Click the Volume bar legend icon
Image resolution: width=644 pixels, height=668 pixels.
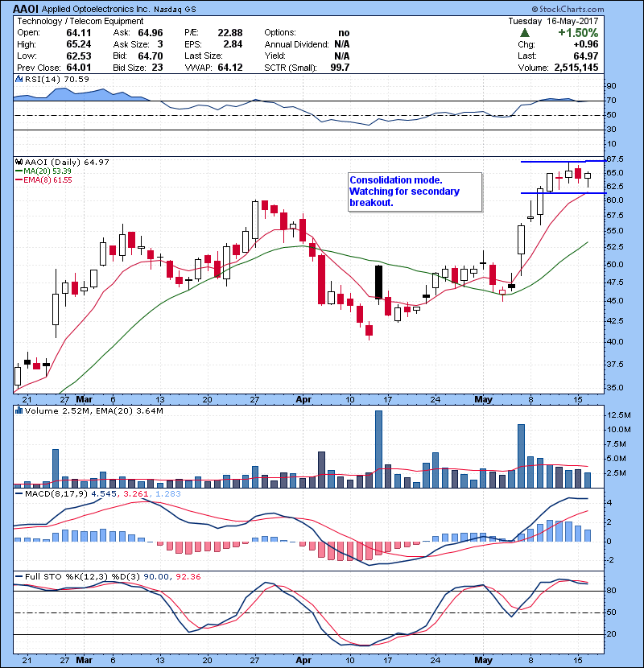tap(19, 410)
